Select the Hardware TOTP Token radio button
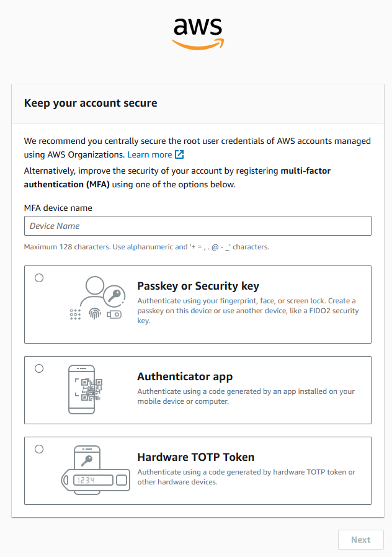Screen dimensions: 392x557 point(39,449)
